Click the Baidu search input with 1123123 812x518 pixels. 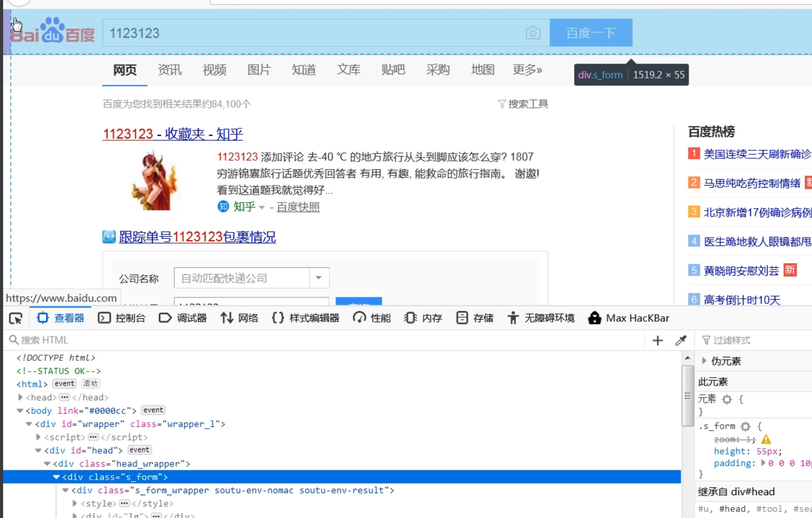326,33
